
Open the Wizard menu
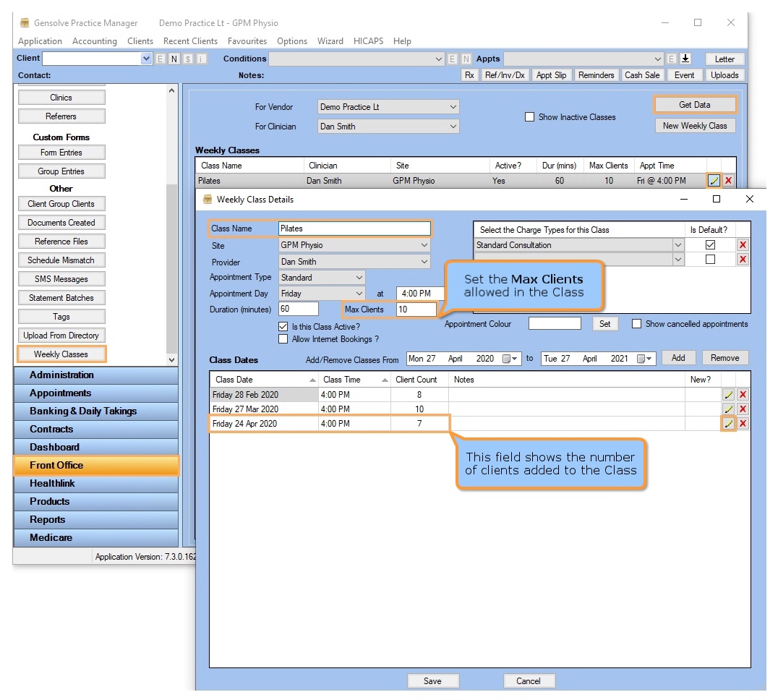[330, 41]
